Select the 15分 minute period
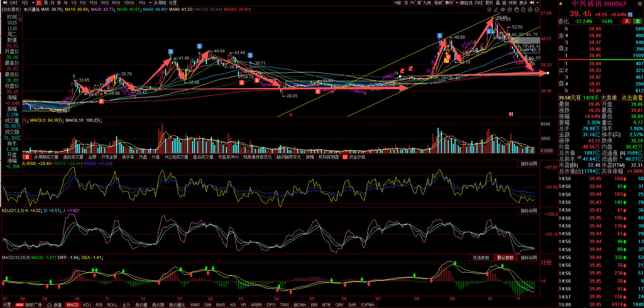 (93, 3)
